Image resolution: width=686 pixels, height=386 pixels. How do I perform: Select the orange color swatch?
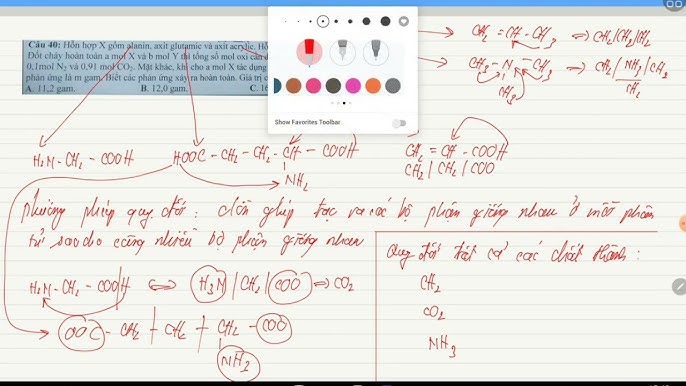[373, 86]
